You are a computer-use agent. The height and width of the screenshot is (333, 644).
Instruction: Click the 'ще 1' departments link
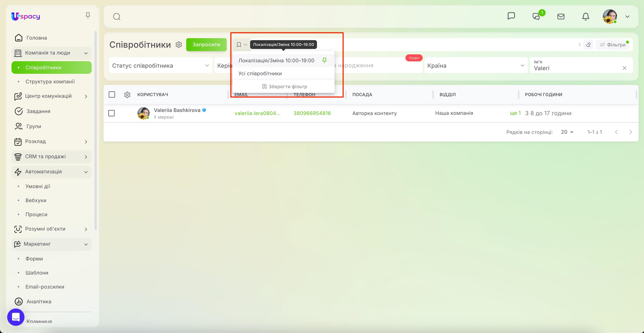pyautogui.click(x=515, y=113)
